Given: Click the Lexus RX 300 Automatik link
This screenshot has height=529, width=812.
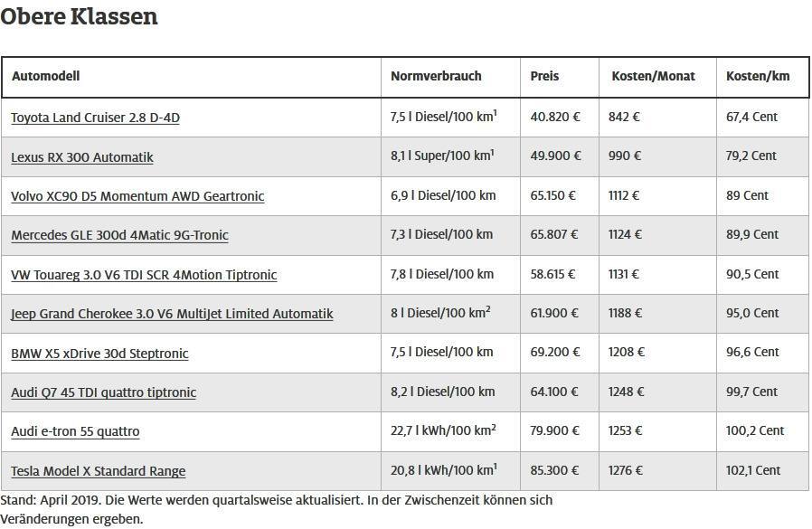Looking at the screenshot, I should (x=82, y=157).
